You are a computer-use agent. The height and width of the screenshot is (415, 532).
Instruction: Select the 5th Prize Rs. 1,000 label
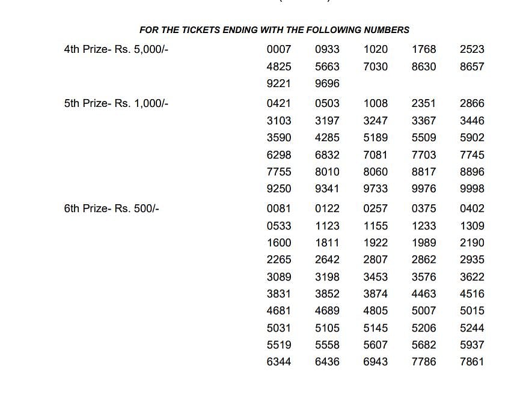(116, 103)
